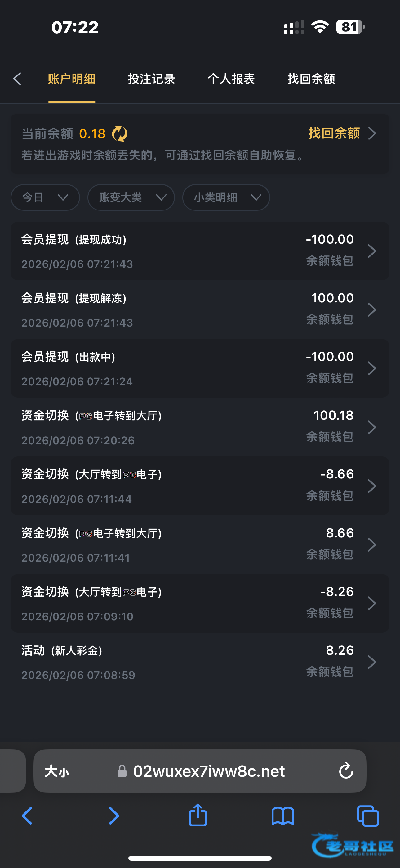Open Safari bookmarks
Image resolution: width=400 pixels, height=868 pixels.
pyautogui.click(x=283, y=816)
